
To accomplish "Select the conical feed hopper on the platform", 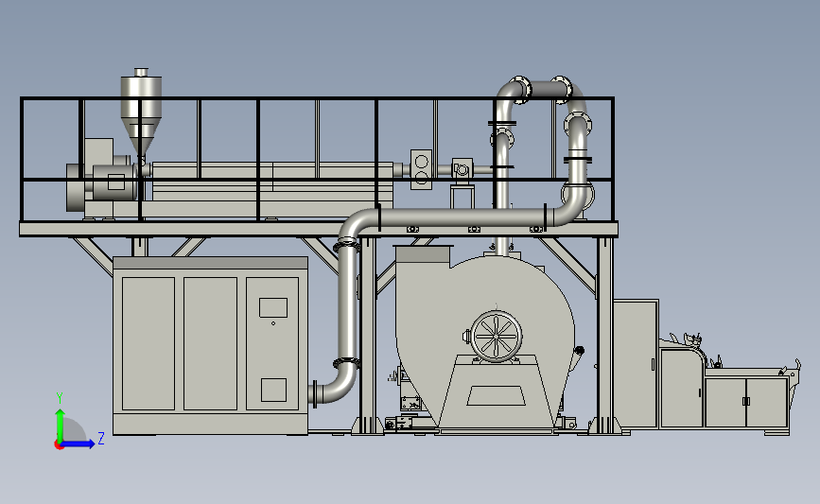I will coord(141,111).
